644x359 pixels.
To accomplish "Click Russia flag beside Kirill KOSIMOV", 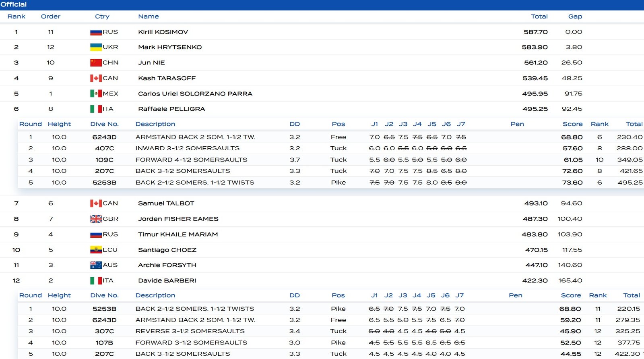I will pos(96,32).
